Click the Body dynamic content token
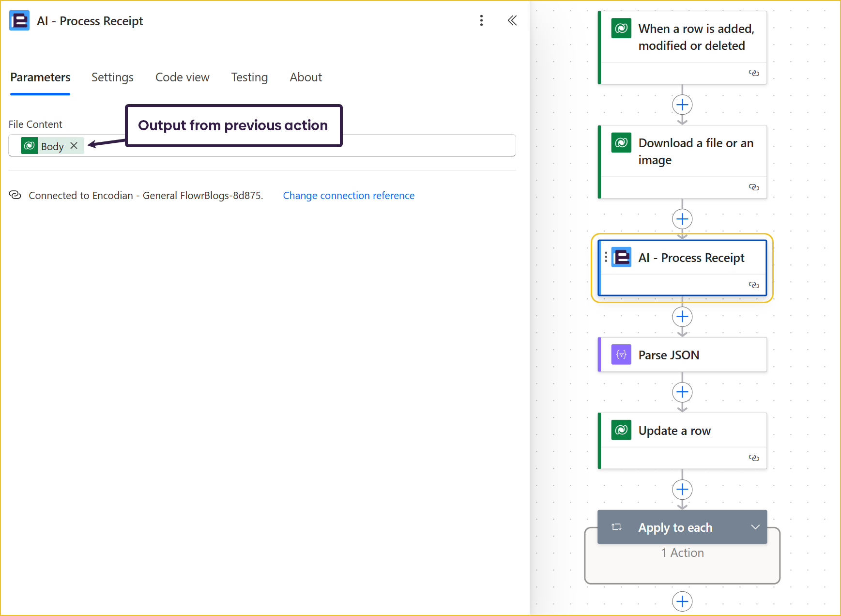The height and width of the screenshot is (616, 841). pyautogui.click(x=52, y=146)
